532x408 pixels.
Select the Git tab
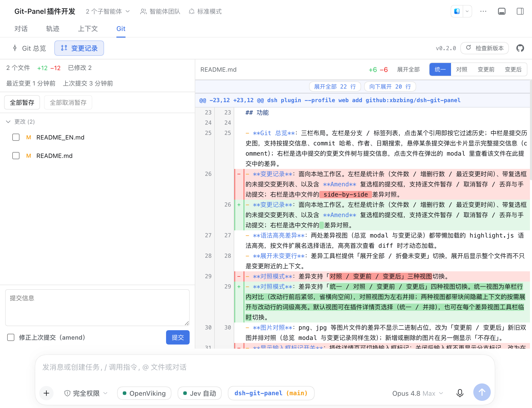[x=121, y=29]
